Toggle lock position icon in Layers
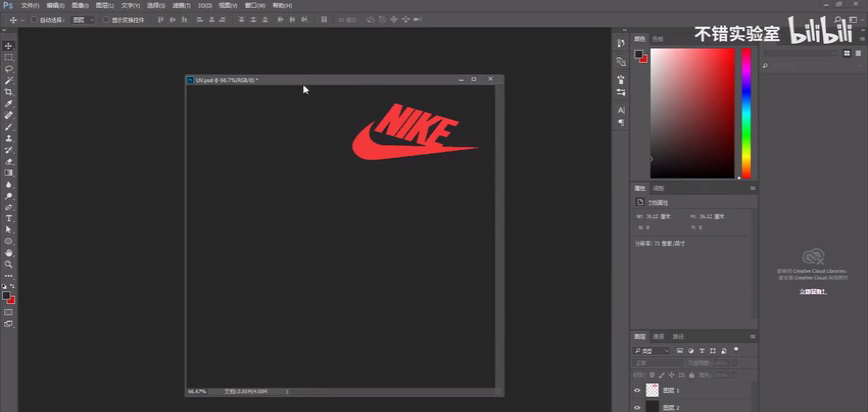The image size is (868, 412). [x=672, y=375]
